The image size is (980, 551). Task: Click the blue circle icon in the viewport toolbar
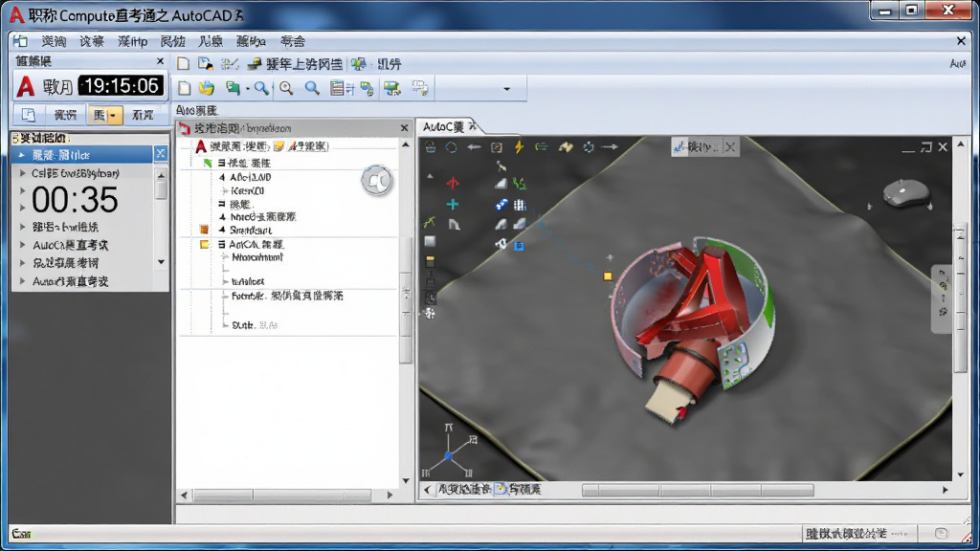tap(451, 147)
